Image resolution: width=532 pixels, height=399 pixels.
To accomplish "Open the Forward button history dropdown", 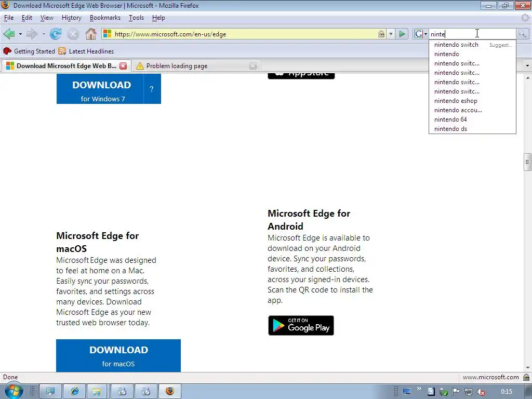I will (44, 34).
